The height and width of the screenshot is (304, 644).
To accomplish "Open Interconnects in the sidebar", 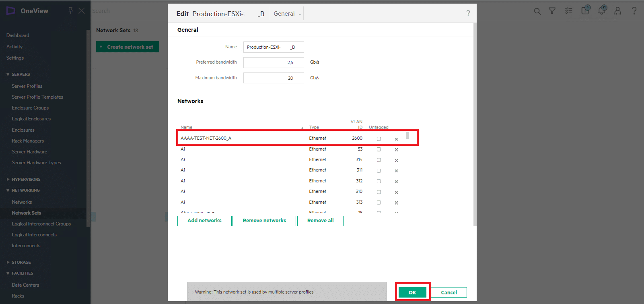I will (26, 246).
